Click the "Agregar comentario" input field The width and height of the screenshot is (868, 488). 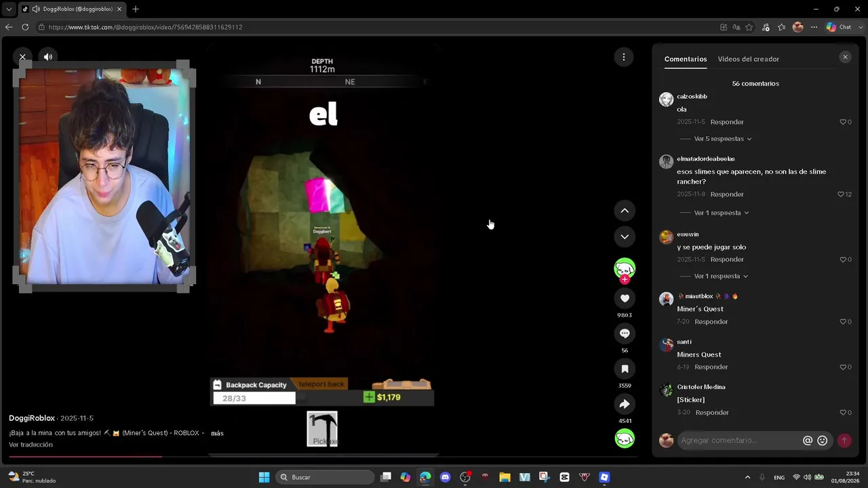(739, 441)
